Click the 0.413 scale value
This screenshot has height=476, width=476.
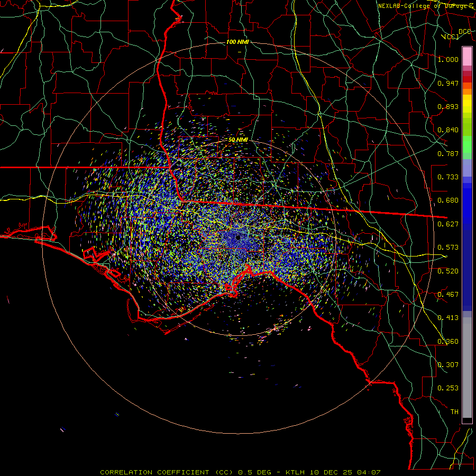[x=448, y=318]
